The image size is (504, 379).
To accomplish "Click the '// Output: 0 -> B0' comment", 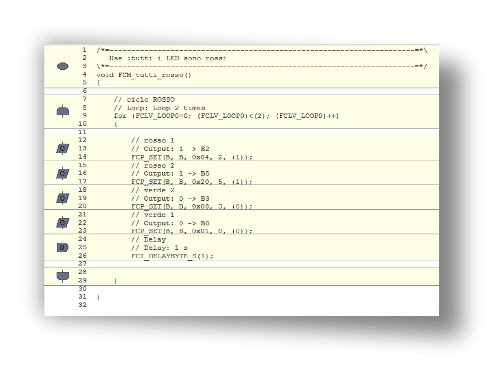I will pos(170,223).
